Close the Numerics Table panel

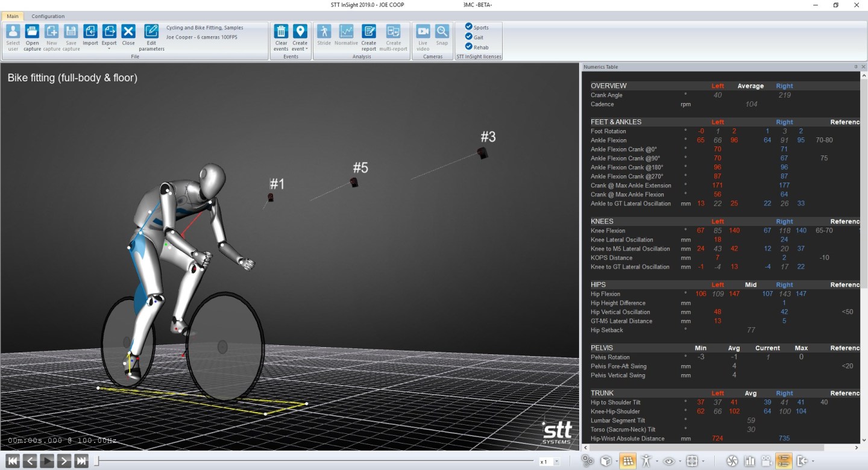pyautogui.click(x=863, y=67)
